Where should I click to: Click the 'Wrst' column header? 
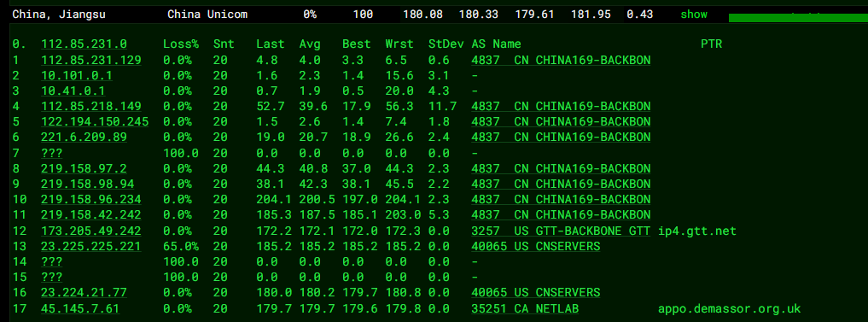[x=399, y=44]
